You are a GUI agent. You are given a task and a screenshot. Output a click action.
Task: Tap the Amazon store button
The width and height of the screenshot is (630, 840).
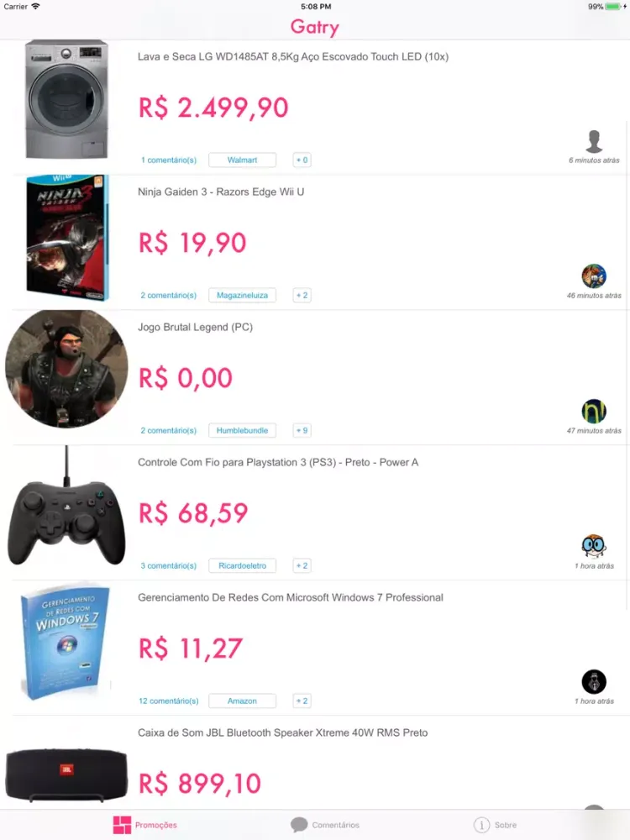[242, 701]
